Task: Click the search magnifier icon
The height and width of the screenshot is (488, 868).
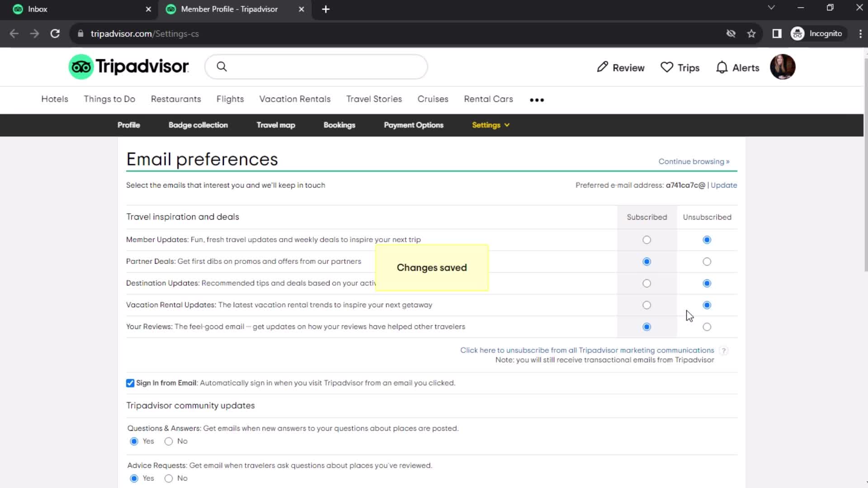Action: [222, 67]
